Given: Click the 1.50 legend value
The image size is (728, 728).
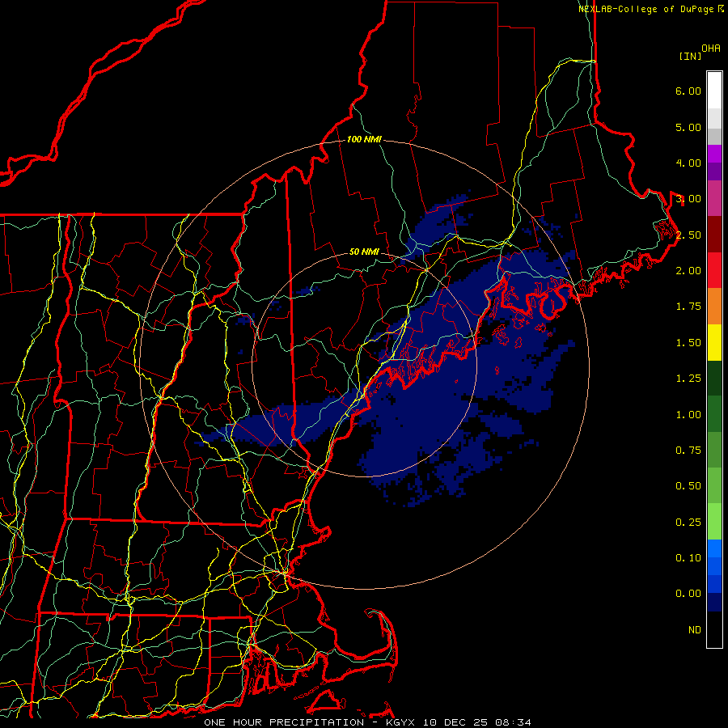Looking at the screenshot, I should [x=688, y=343].
